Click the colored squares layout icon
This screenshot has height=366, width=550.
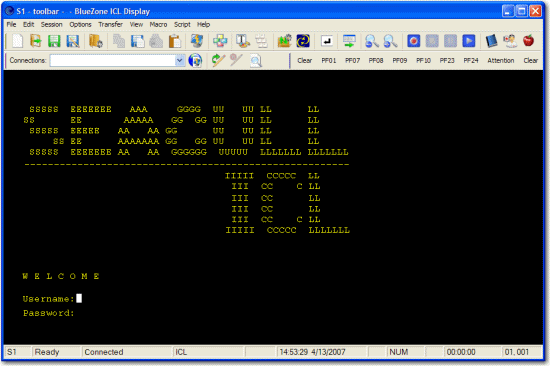(220, 41)
